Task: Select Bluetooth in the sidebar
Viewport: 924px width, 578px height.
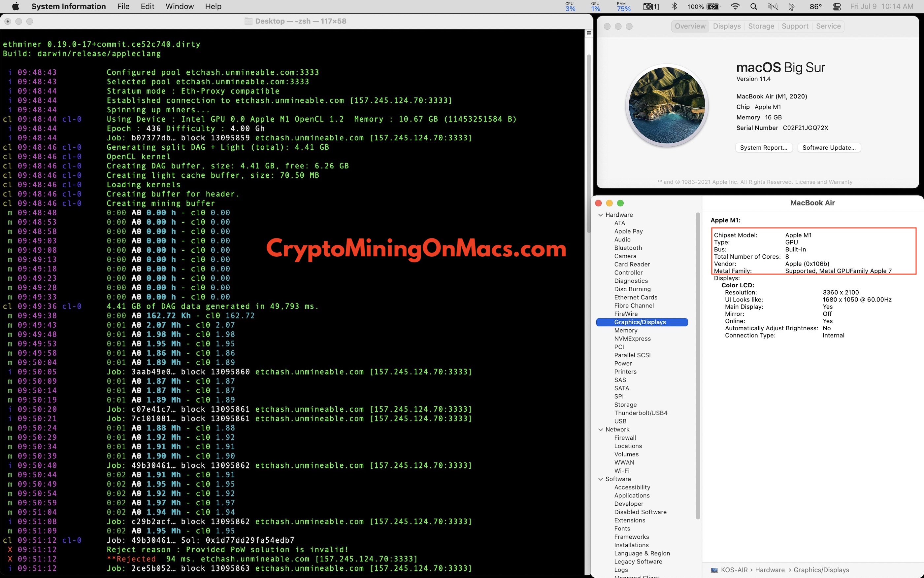Action: (x=628, y=248)
